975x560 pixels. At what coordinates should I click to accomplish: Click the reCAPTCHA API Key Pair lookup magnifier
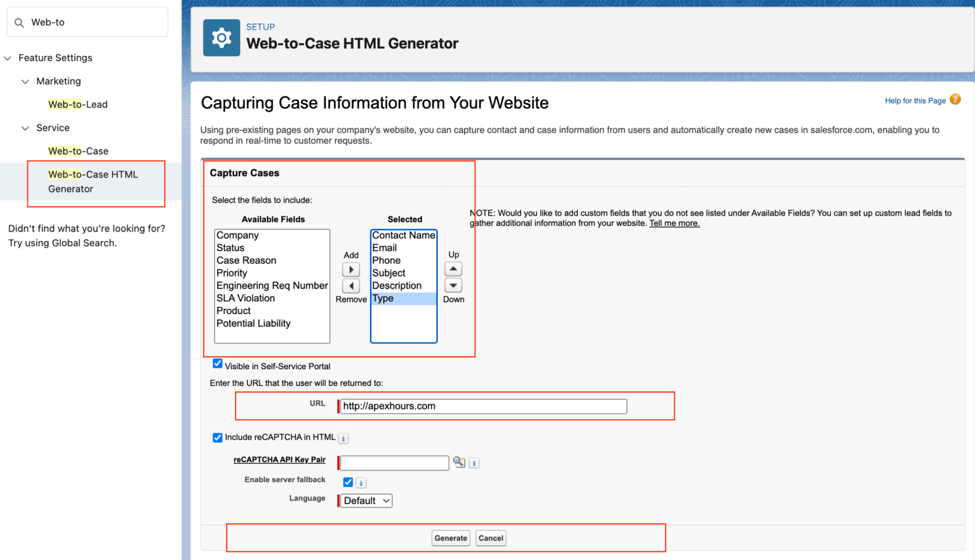pos(459,462)
